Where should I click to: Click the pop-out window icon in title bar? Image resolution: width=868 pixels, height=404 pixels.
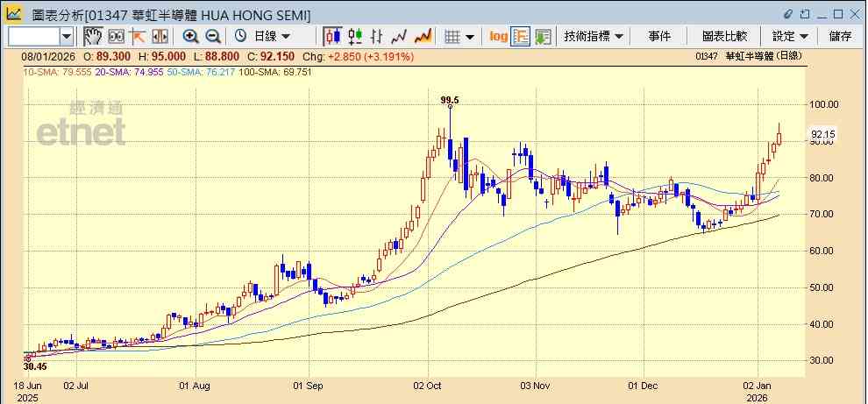point(804,14)
